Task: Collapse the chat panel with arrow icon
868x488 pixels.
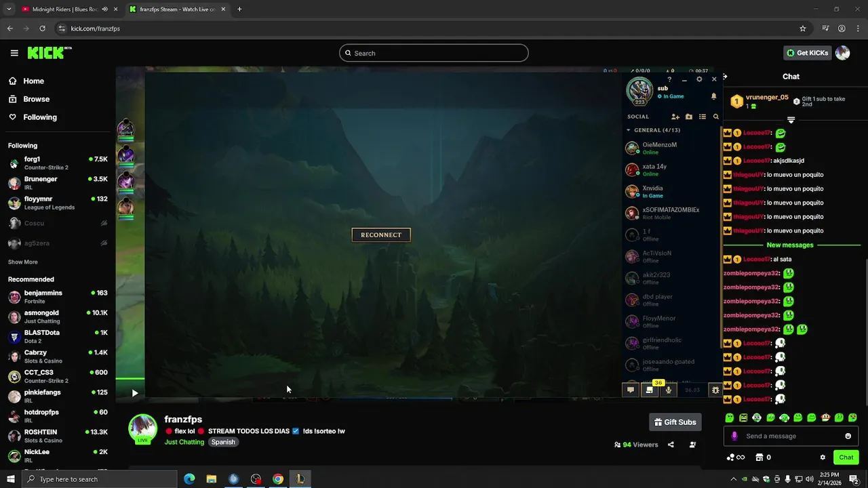Action: pos(725,77)
